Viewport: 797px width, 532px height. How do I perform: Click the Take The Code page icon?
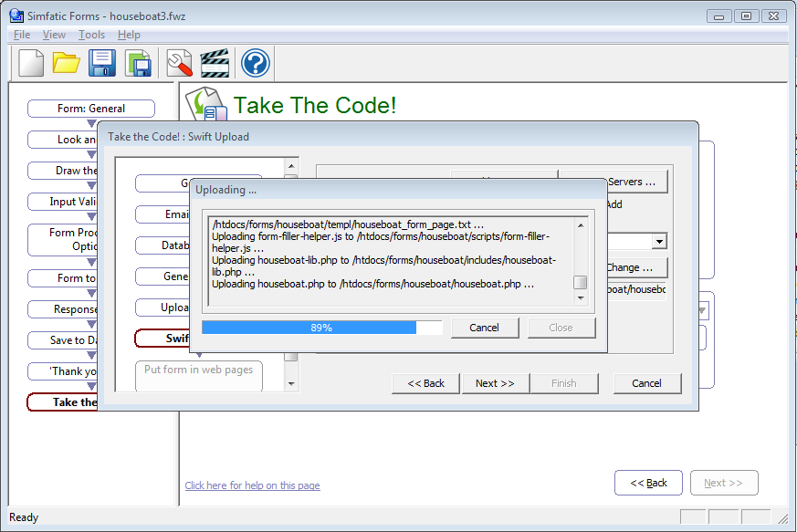coord(205,104)
